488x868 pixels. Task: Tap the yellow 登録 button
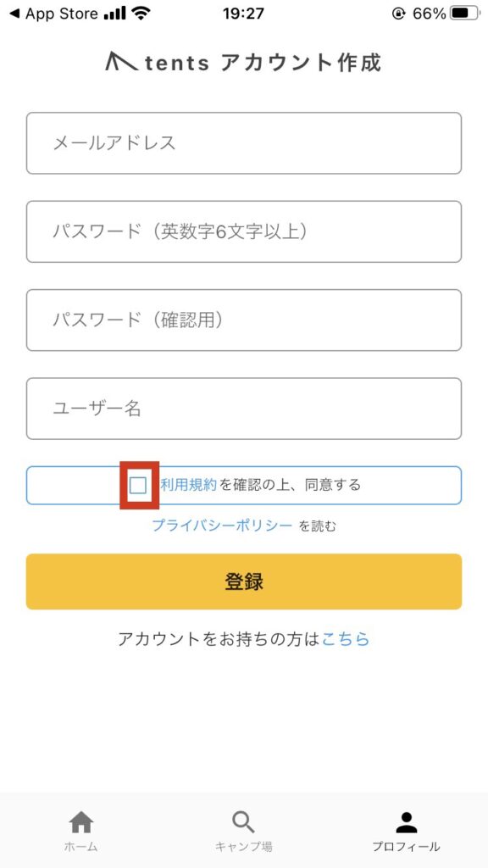244,581
